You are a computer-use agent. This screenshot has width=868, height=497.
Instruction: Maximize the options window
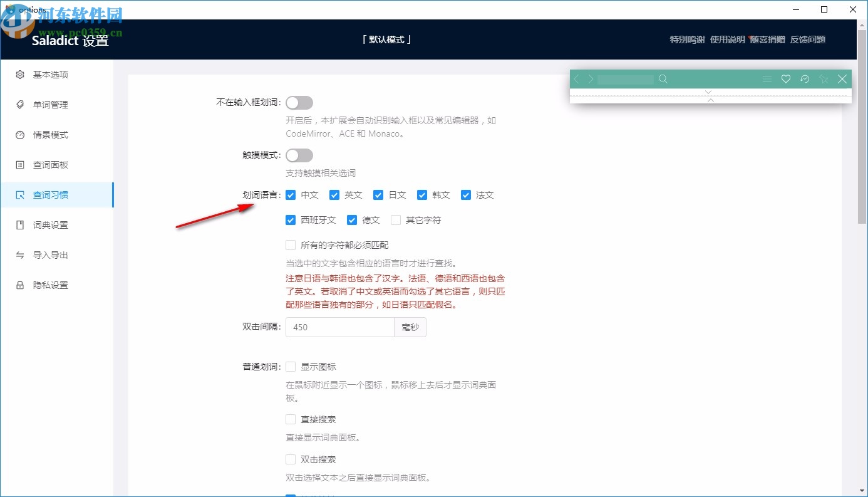[x=824, y=9]
